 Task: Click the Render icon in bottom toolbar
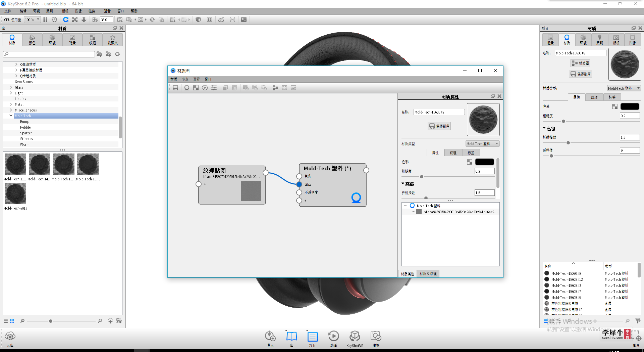click(x=376, y=336)
